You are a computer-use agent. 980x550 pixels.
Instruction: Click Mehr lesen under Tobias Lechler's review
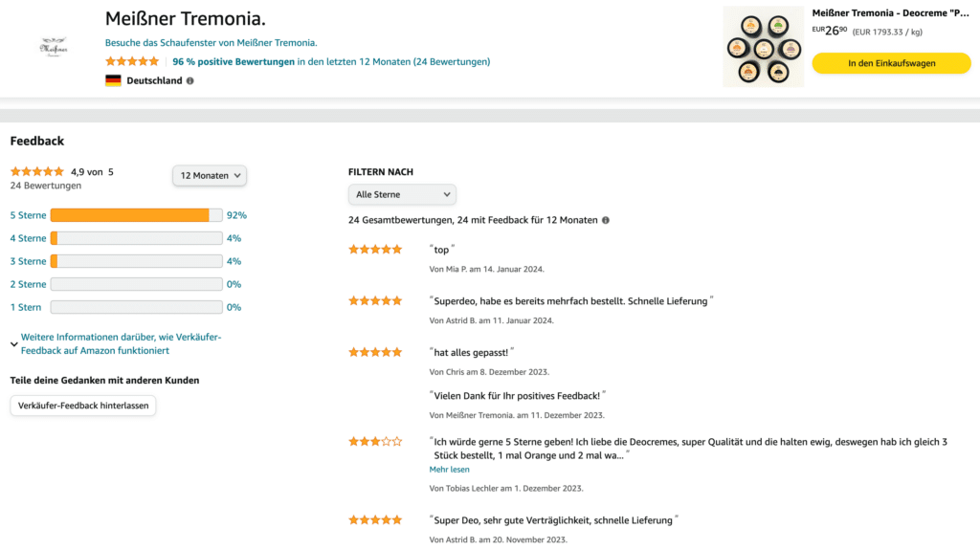449,470
